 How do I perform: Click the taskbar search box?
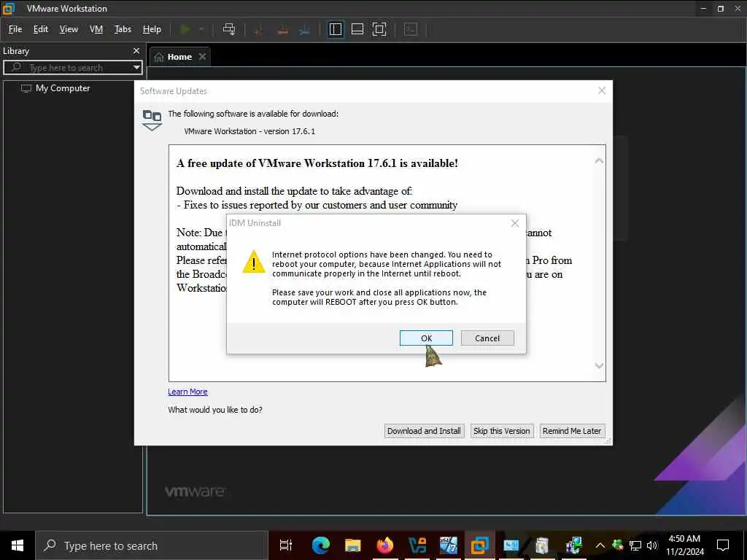[152, 545]
